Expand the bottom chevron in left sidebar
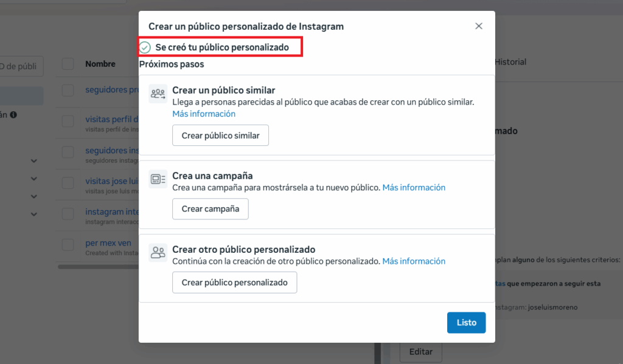 [x=34, y=214]
